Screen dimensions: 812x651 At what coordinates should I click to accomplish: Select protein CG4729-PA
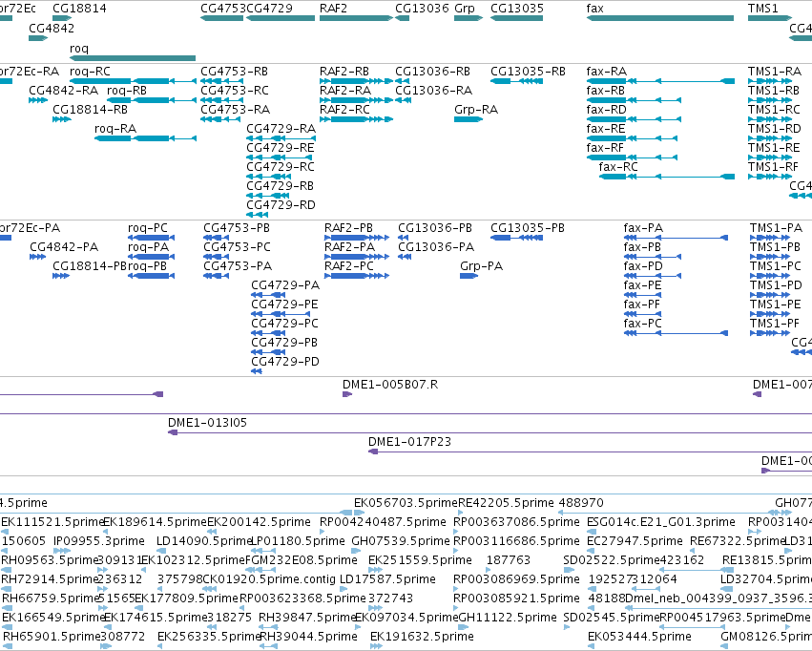(x=268, y=295)
